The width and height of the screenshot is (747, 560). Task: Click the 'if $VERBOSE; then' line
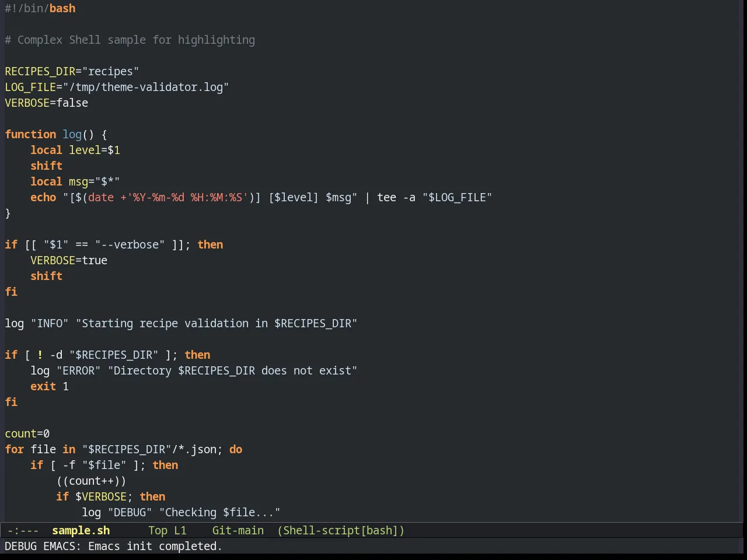click(x=111, y=496)
